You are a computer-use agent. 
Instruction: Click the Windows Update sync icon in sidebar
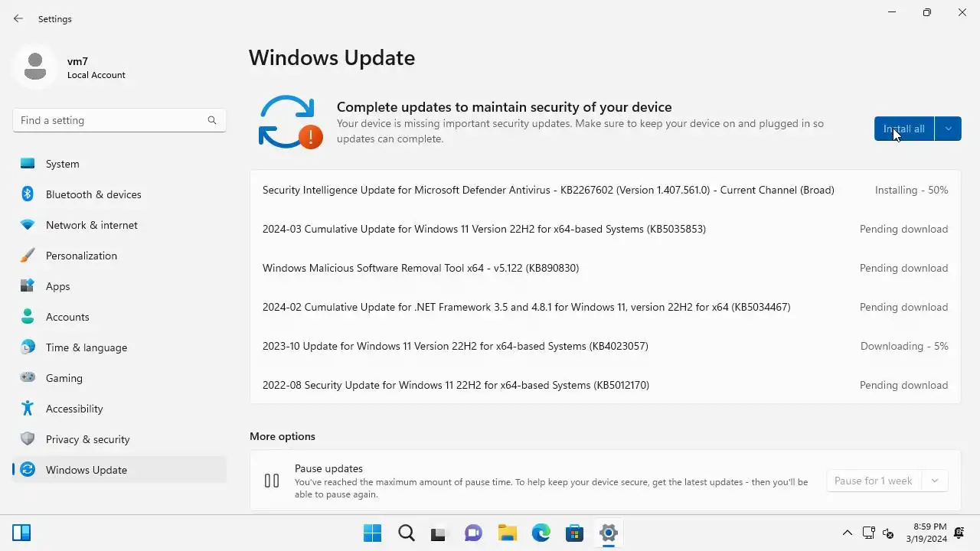(28, 470)
